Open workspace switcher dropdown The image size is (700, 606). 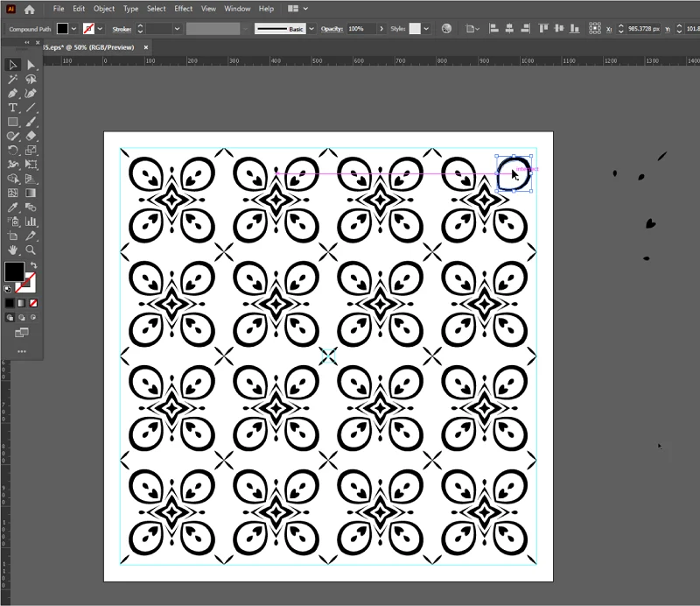pos(298,9)
